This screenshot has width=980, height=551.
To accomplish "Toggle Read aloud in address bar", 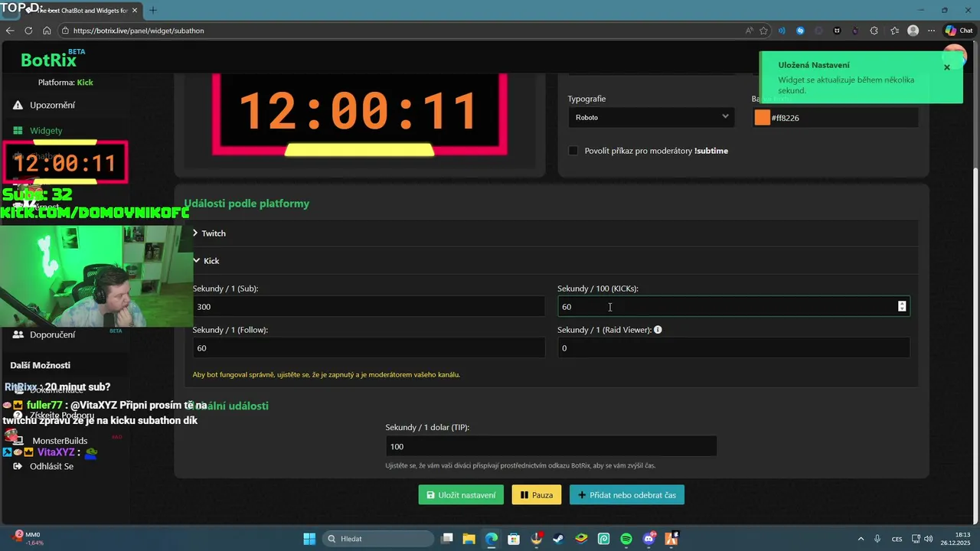I will (x=749, y=31).
